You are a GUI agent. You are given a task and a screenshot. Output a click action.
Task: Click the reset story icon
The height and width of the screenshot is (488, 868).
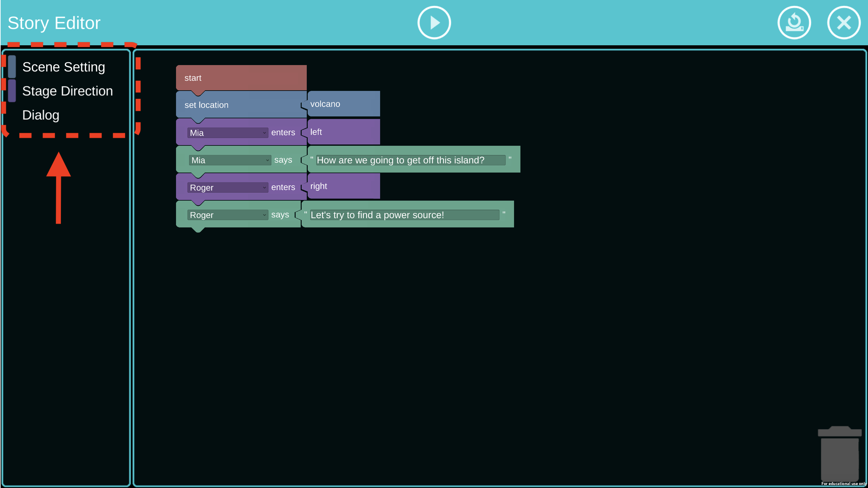click(794, 23)
